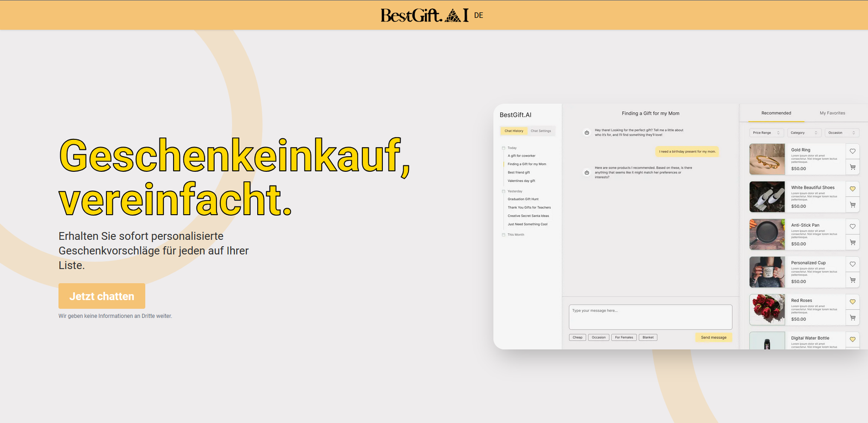Select the Cheap suggestion chip
The height and width of the screenshot is (423, 868).
point(578,337)
